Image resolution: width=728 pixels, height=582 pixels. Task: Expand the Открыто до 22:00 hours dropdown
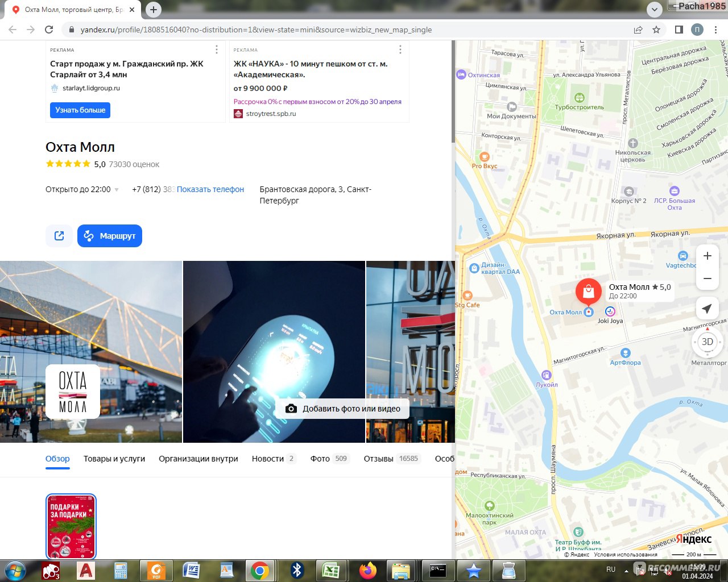point(82,189)
